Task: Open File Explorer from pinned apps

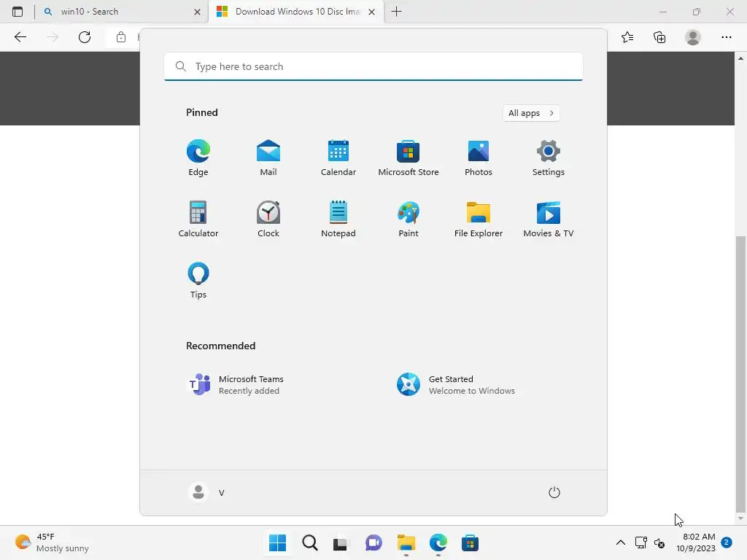Action: (x=479, y=219)
